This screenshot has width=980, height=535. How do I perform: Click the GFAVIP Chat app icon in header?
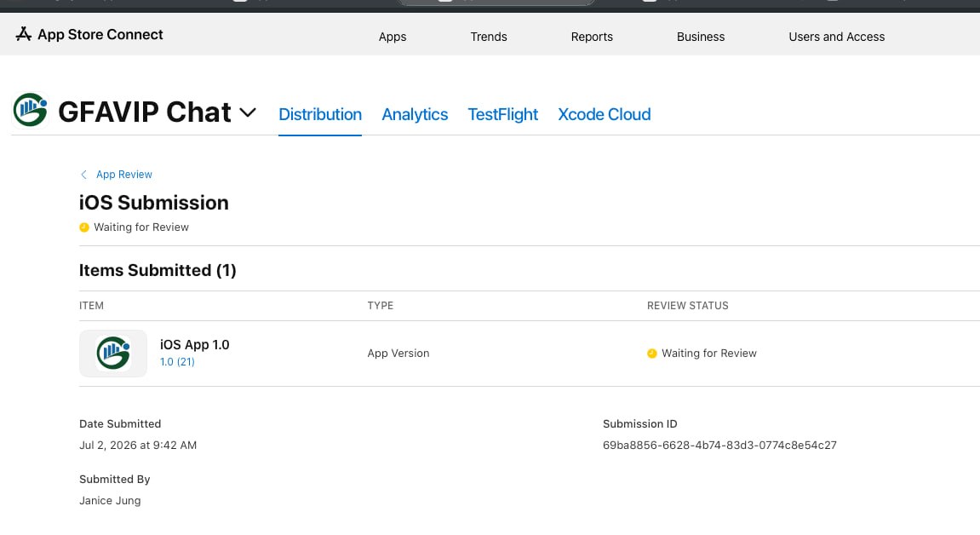pos(31,110)
